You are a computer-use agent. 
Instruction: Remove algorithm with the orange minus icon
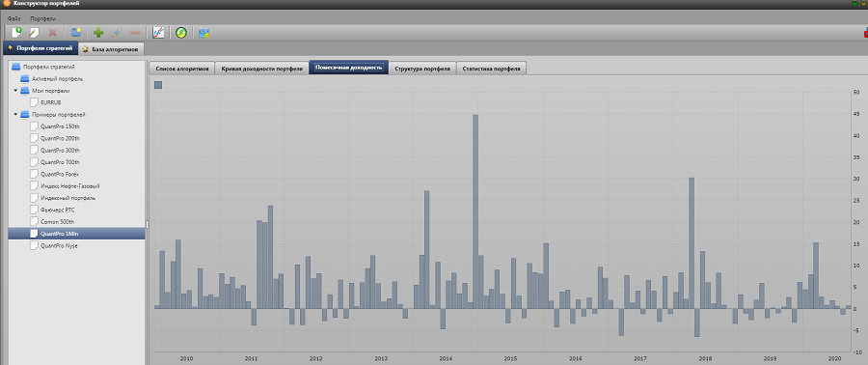[x=134, y=33]
